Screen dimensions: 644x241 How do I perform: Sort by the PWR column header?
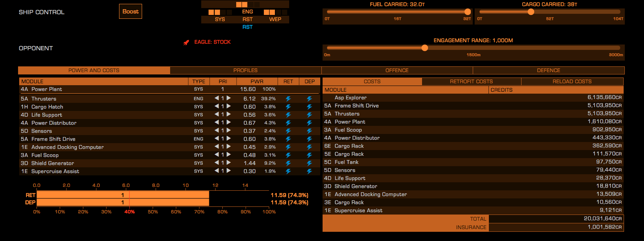[257, 81]
